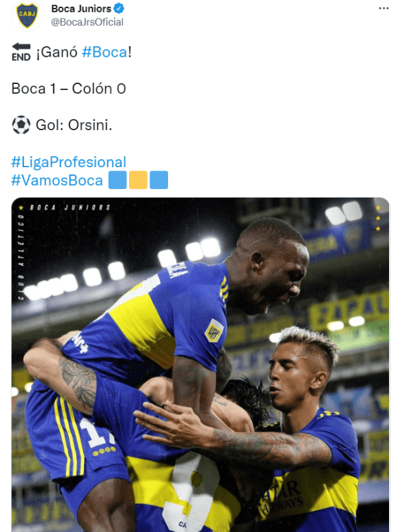Screen dimensions: 397x532
Task: Click the yellow square emoji
Action: click(x=138, y=180)
